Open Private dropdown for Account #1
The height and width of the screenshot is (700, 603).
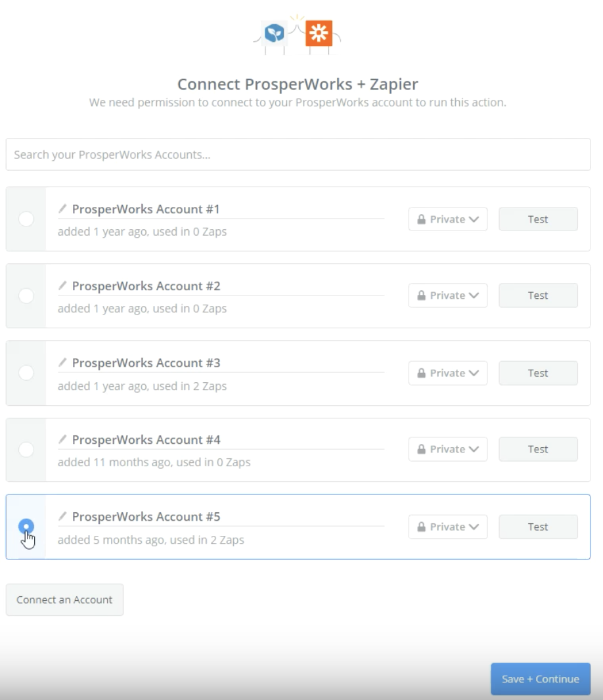(x=447, y=219)
